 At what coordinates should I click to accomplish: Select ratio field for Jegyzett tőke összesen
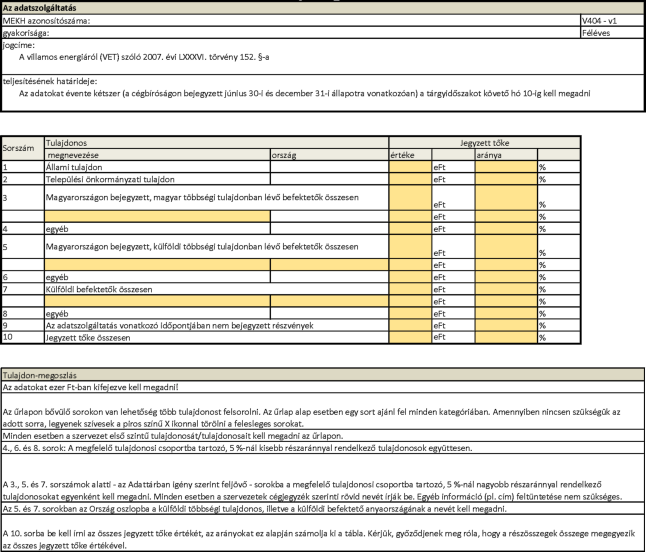[x=506, y=337]
